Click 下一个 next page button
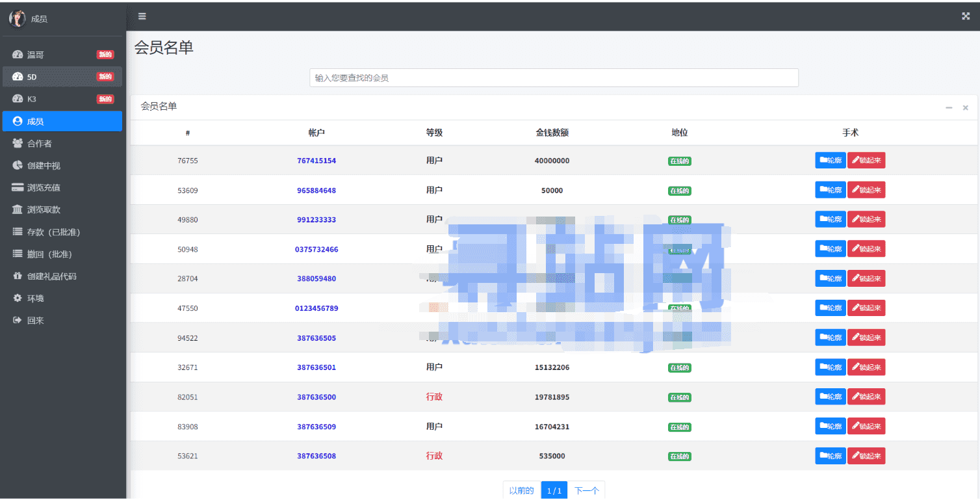 586,490
